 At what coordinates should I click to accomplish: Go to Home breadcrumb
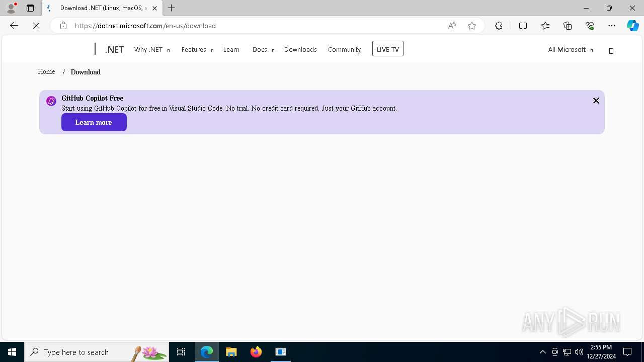(46, 72)
